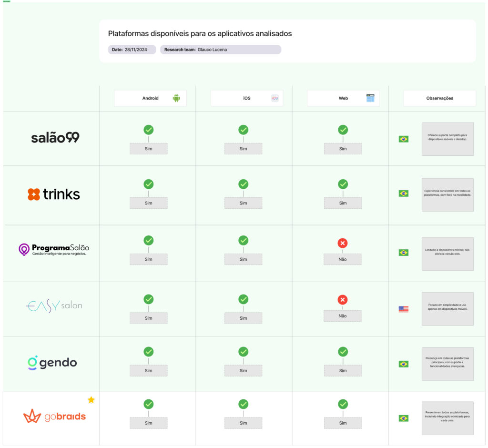Image resolution: width=488 pixels, height=448 pixels.
Task: Click the Não label for Programa Salão Web
Action: 343,260
